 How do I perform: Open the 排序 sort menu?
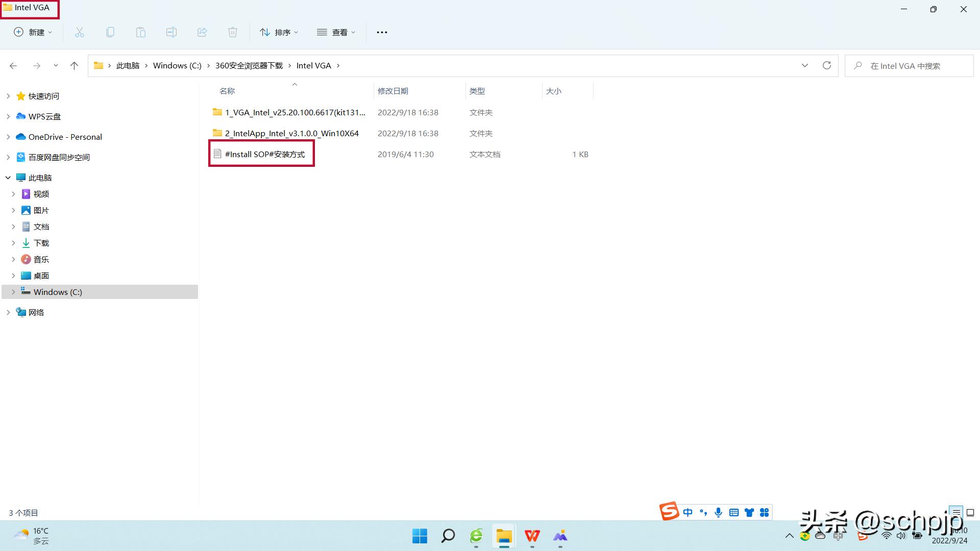pyautogui.click(x=279, y=32)
